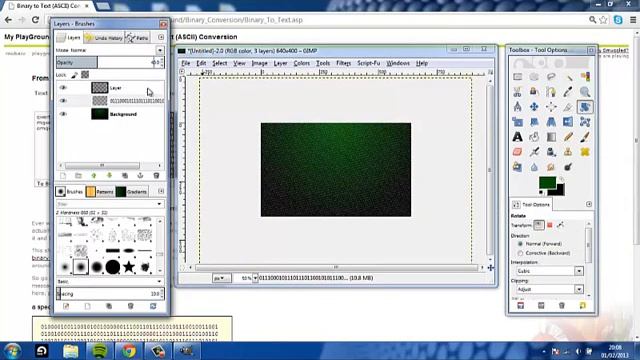The height and width of the screenshot is (360, 640).
Task: Hide the binary text layer
Action: coord(63,101)
